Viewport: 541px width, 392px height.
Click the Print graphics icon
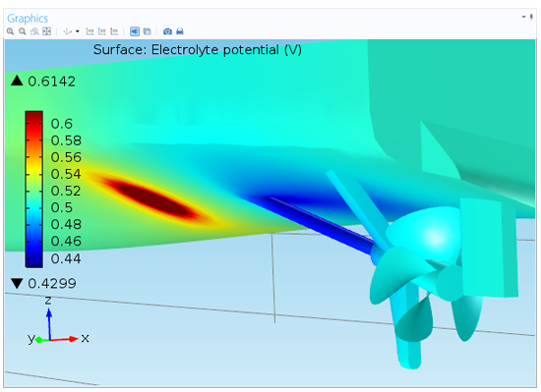tap(180, 31)
